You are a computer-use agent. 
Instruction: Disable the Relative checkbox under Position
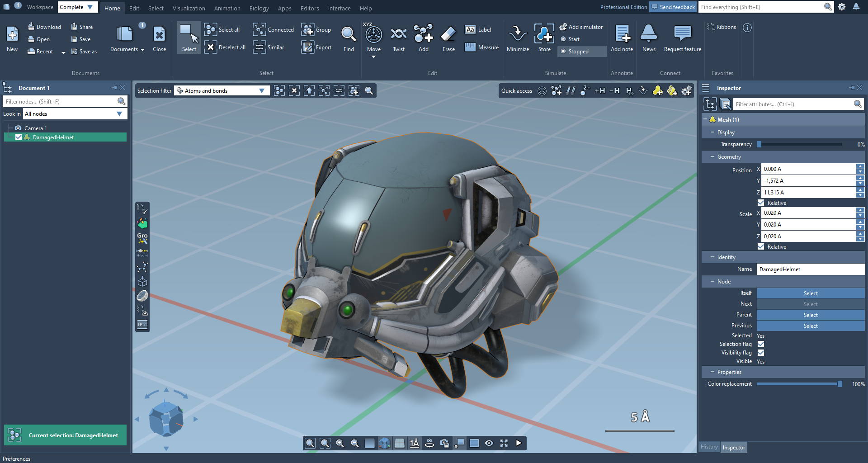click(761, 203)
